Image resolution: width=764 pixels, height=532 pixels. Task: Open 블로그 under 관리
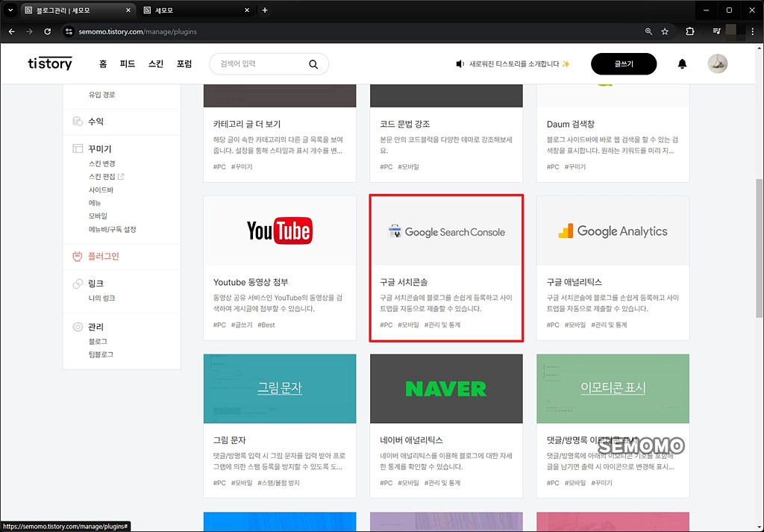point(98,342)
